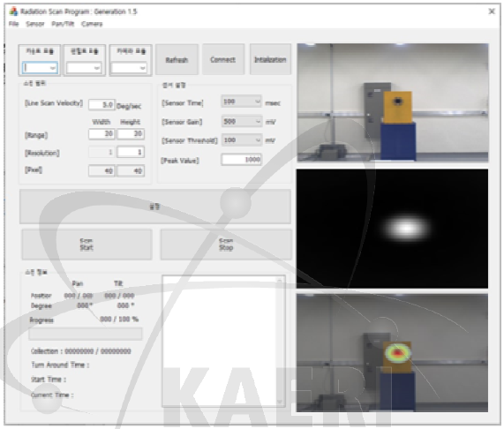This screenshot has width=504, height=429.
Task: Open the Sensor menu
Action: pyautogui.click(x=35, y=24)
